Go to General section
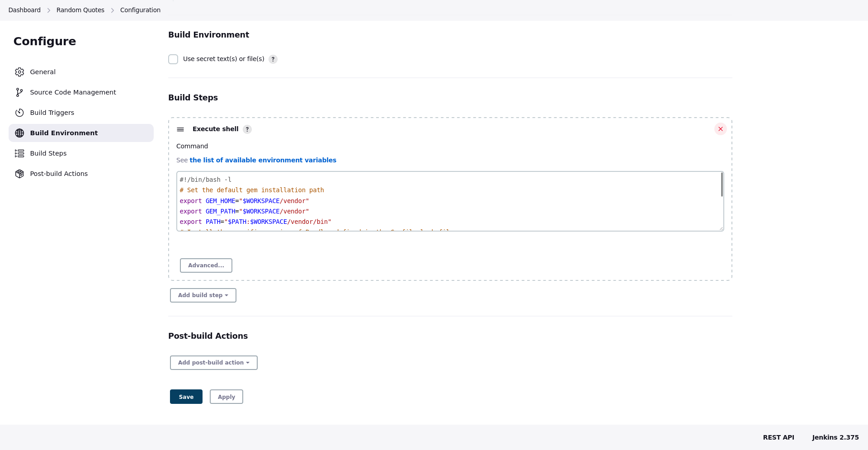This screenshot has width=868, height=450. pyautogui.click(x=81, y=72)
